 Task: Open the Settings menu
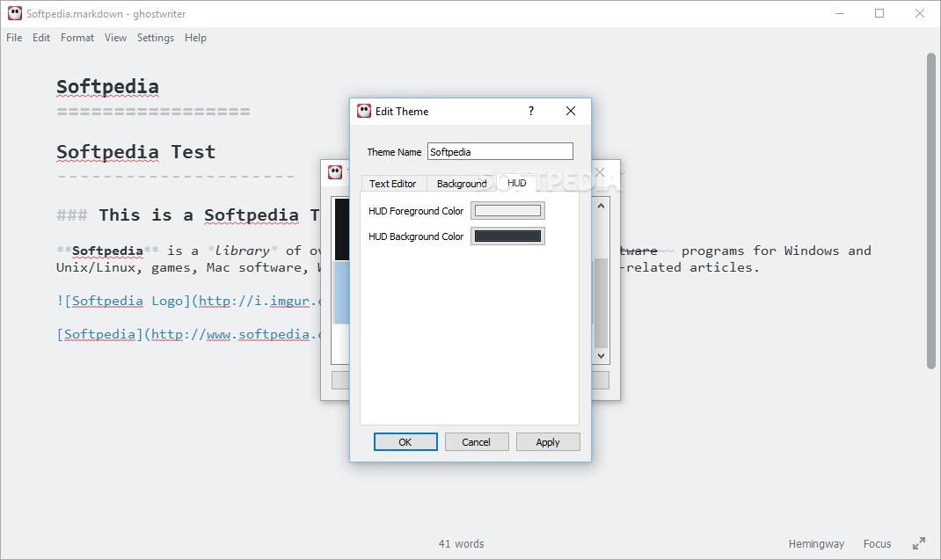pyautogui.click(x=156, y=38)
